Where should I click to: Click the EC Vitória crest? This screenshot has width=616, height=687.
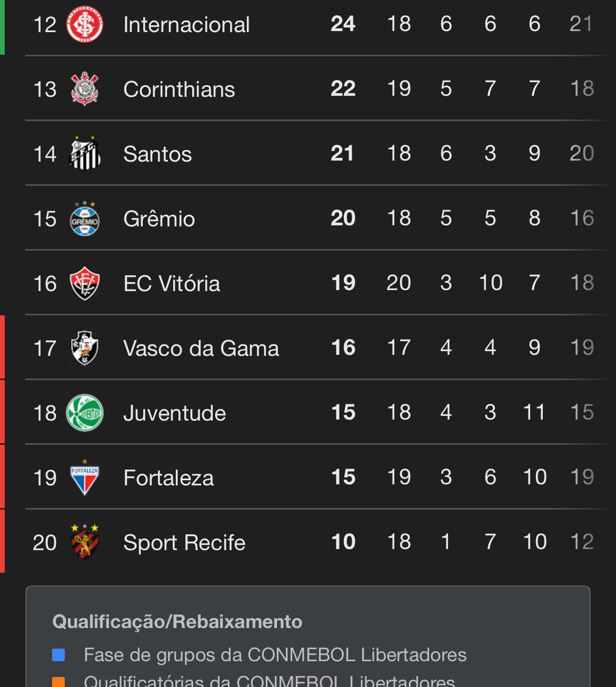pos(85,283)
